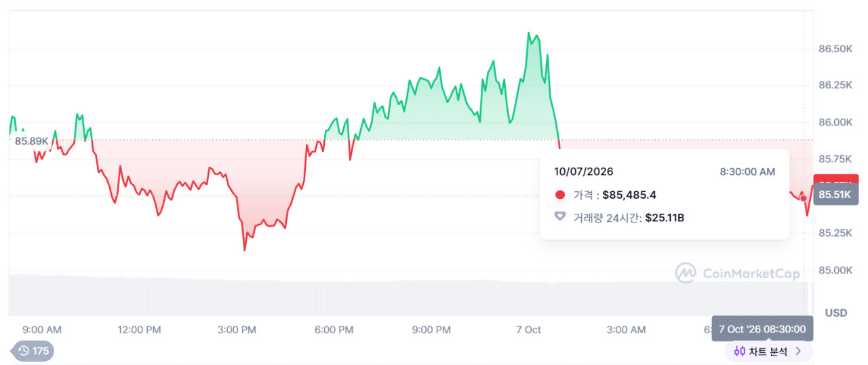Click the $25.11B 24h volume value
Image resolution: width=868 pixels, height=365 pixels.
665,217
